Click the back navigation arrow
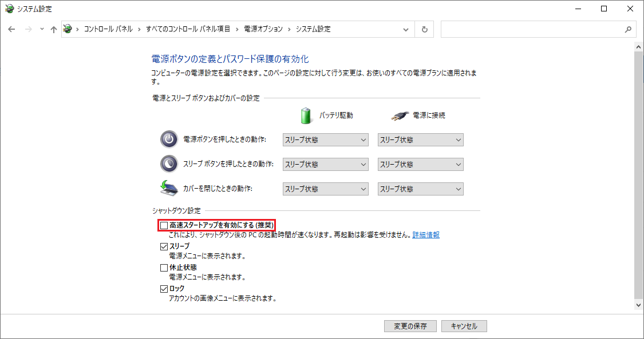The image size is (644, 339). 11,29
